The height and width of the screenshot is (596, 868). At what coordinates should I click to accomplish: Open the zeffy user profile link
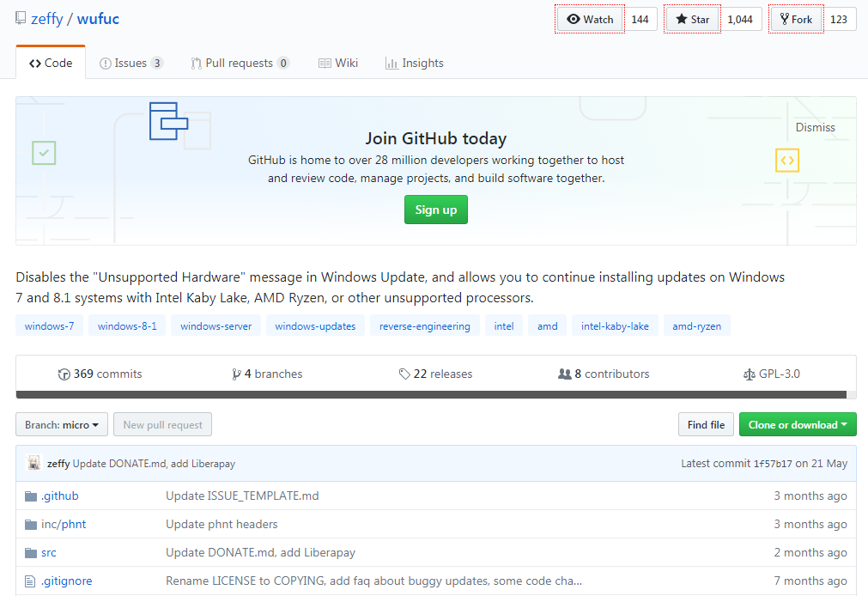tap(47, 19)
